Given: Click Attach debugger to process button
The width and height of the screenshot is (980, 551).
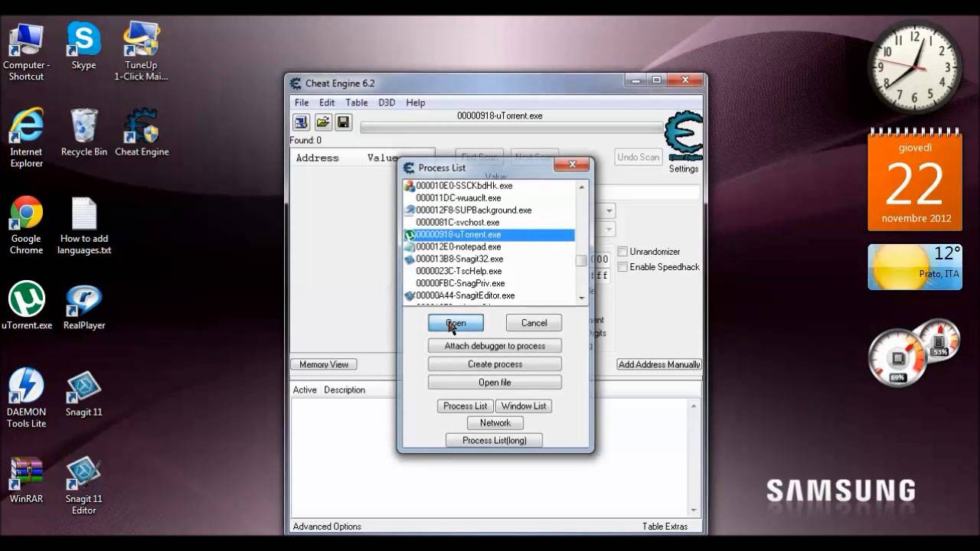Looking at the screenshot, I should coord(495,346).
